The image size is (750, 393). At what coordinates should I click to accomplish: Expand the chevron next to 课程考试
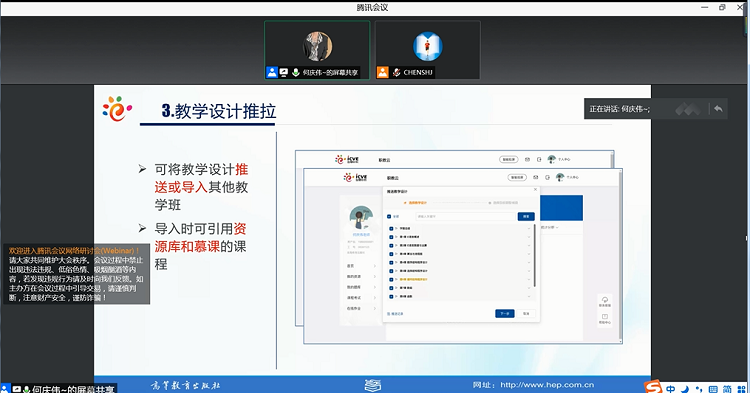(375, 298)
